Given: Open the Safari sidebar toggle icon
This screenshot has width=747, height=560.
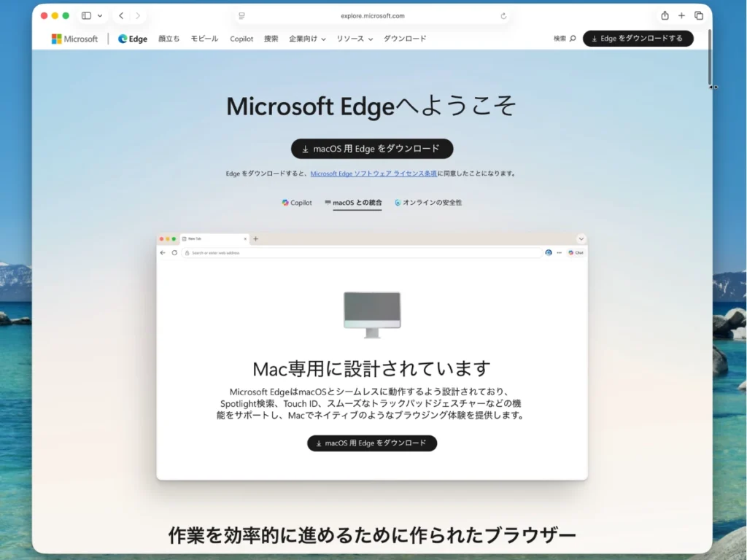Looking at the screenshot, I should tap(86, 16).
